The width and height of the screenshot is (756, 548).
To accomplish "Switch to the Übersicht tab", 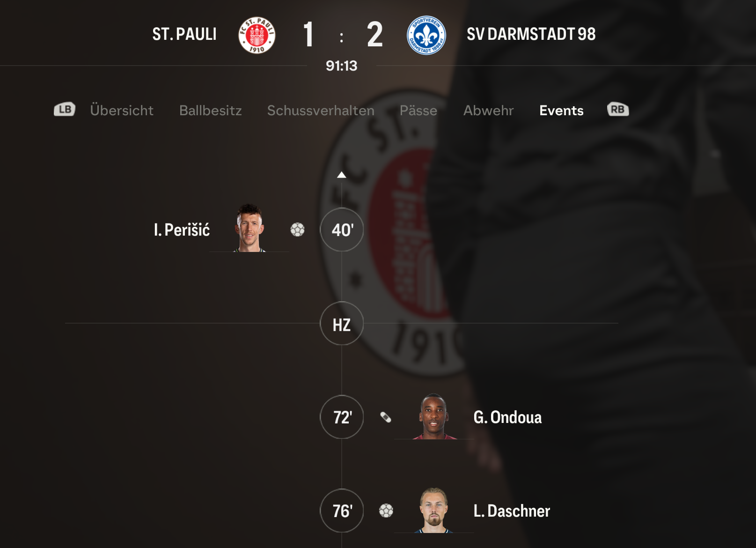I will (x=122, y=111).
